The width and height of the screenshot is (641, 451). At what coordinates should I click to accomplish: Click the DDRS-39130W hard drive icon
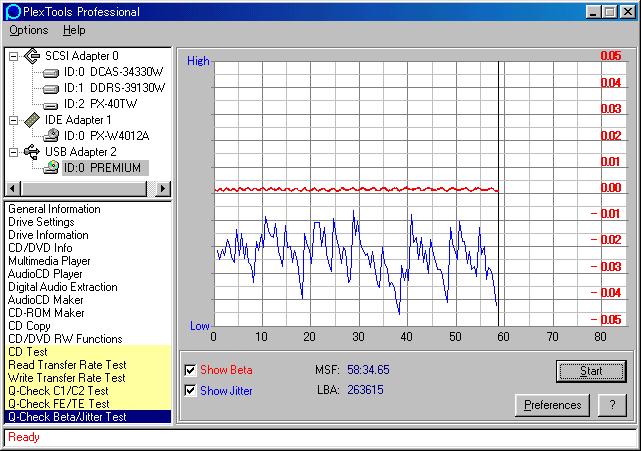pos(51,89)
